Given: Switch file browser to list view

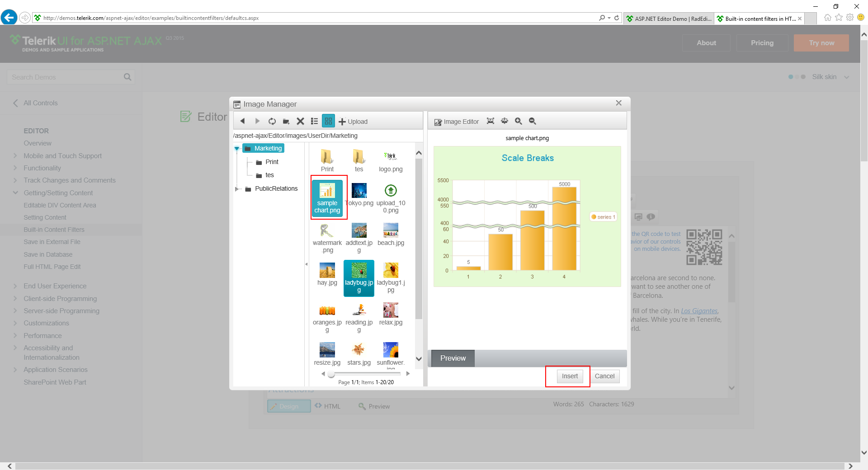Looking at the screenshot, I should 315,121.
